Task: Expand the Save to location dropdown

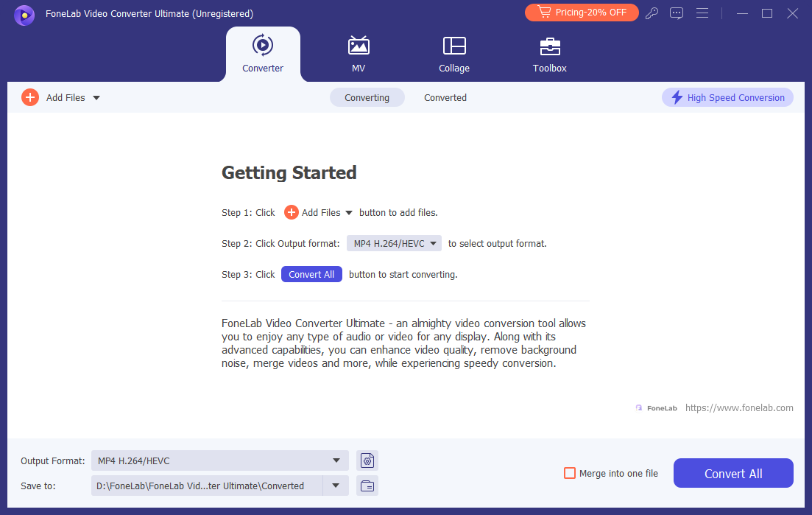Action: tap(336, 486)
